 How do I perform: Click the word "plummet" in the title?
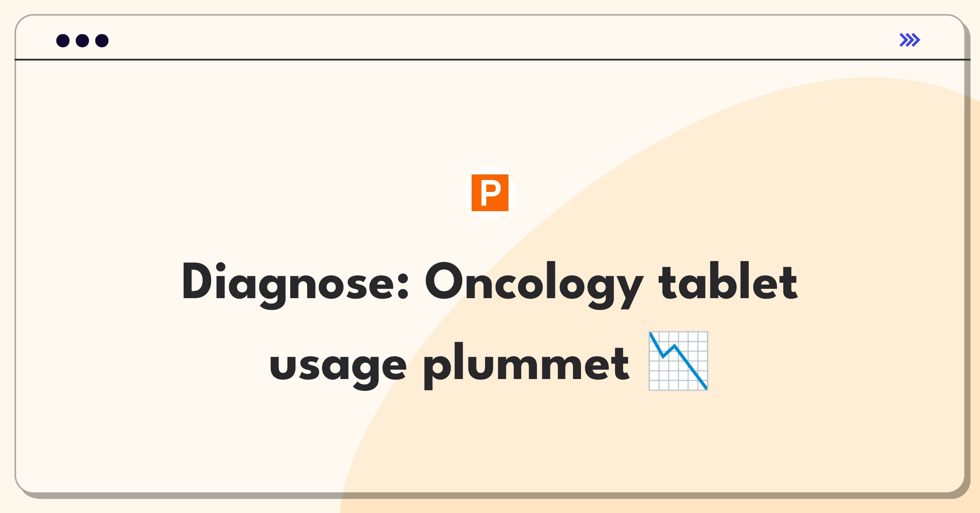pos(526,365)
